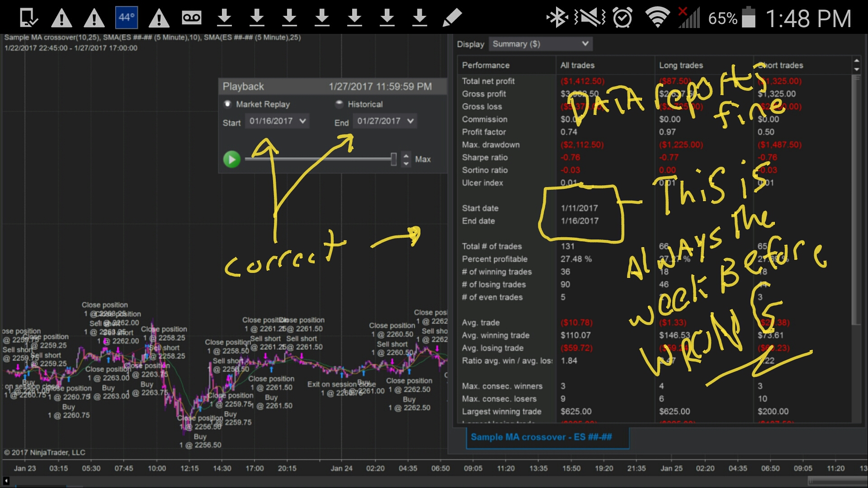Click the Long trades column header
The image size is (868, 488).
(x=681, y=66)
